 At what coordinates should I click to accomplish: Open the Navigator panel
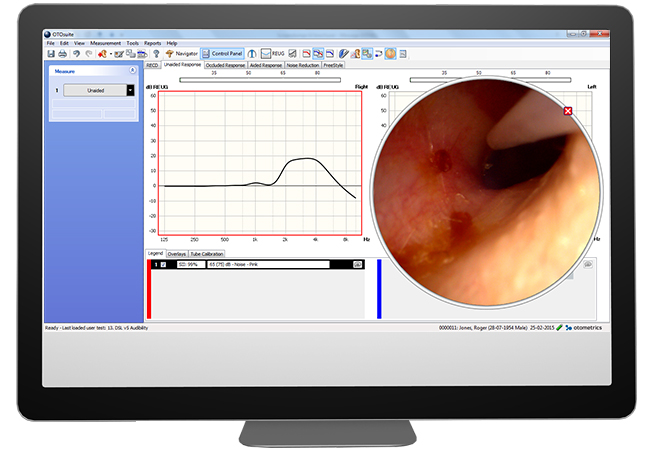click(x=181, y=53)
